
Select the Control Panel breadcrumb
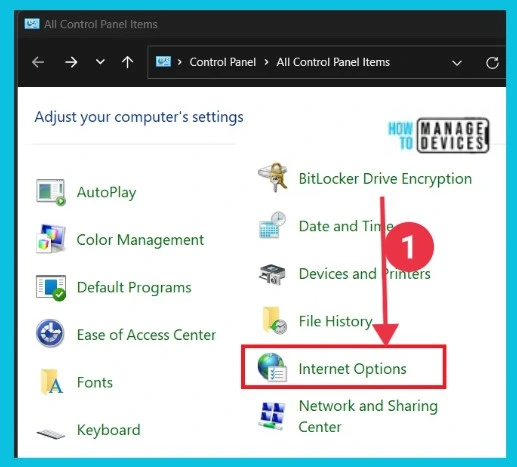pos(223,62)
